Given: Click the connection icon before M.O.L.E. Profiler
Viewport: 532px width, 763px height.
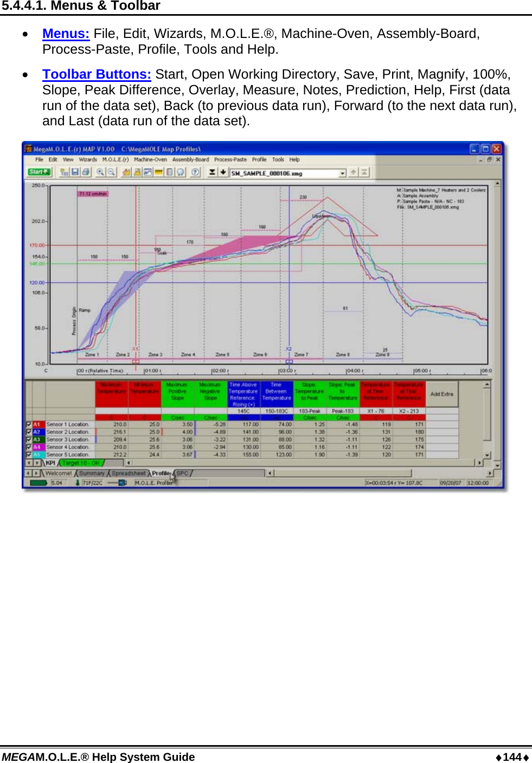Looking at the screenshot, I should click(x=117, y=482).
